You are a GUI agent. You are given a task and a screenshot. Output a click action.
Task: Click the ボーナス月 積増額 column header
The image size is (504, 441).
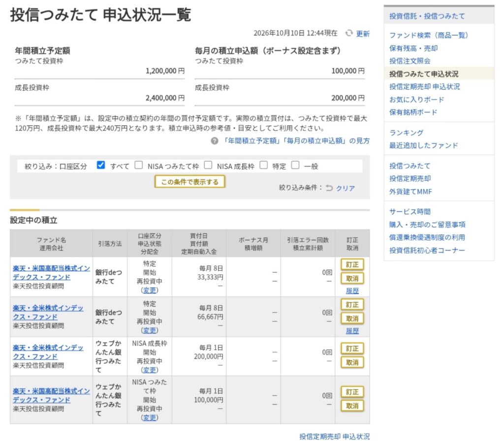[253, 244]
